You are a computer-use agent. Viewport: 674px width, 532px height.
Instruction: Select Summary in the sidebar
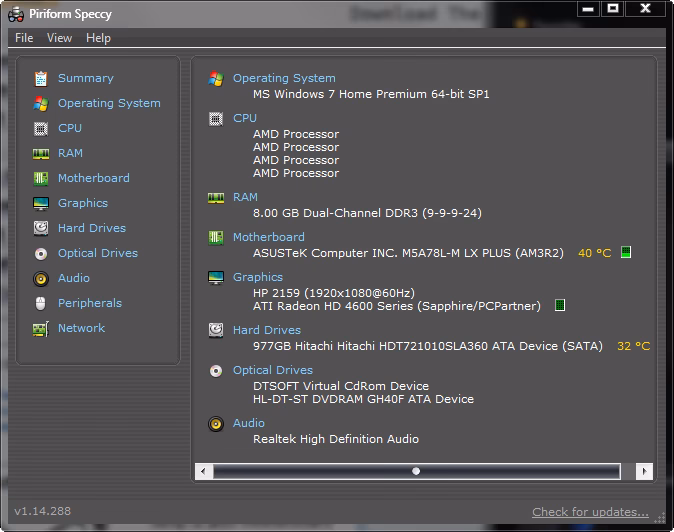[x=86, y=78]
